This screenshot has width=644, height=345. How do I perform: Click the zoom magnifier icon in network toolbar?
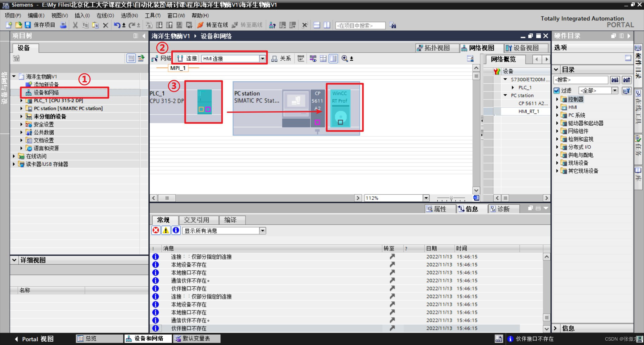[344, 59]
